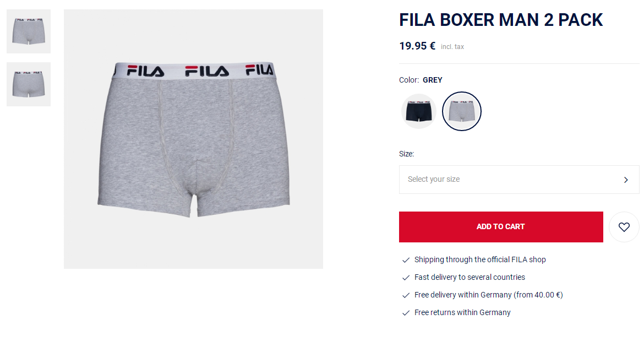Choose the navy boxer color swatch
The width and height of the screenshot is (644, 341).
(418, 111)
